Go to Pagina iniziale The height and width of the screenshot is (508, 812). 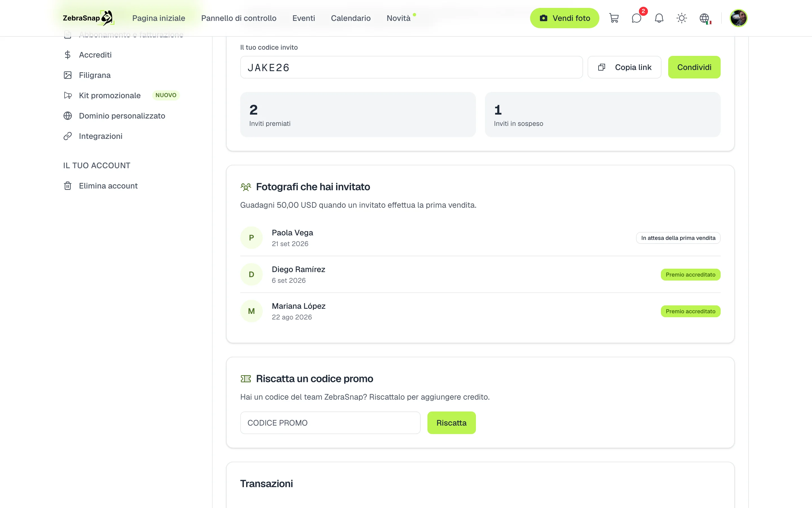(159, 18)
